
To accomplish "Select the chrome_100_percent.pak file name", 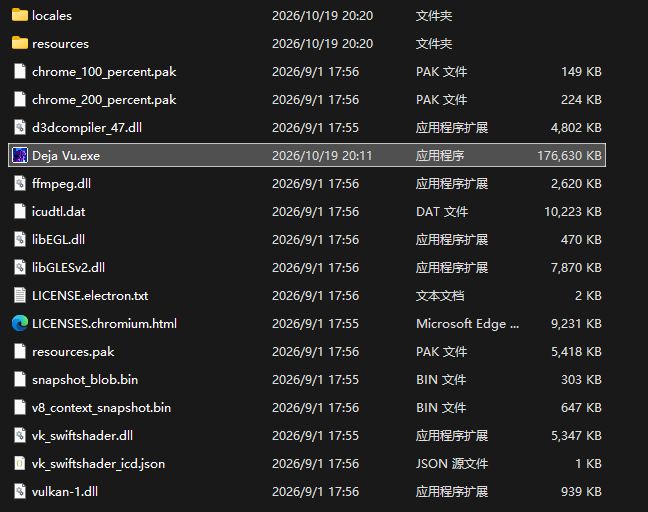I will tap(104, 72).
